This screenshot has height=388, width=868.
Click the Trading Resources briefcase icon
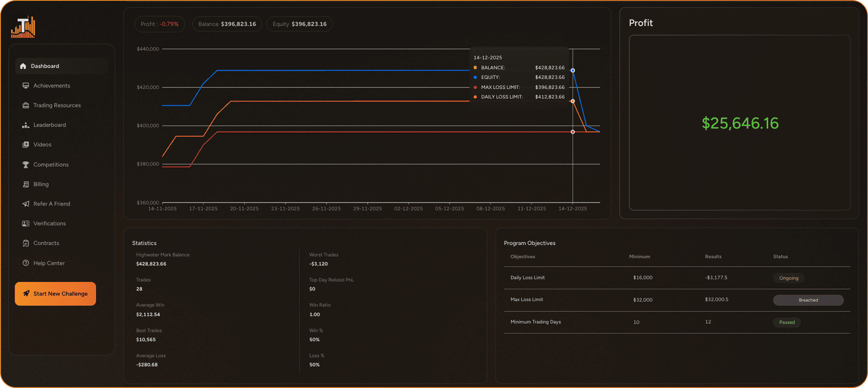pyautogui.click(x=26, y=105)
